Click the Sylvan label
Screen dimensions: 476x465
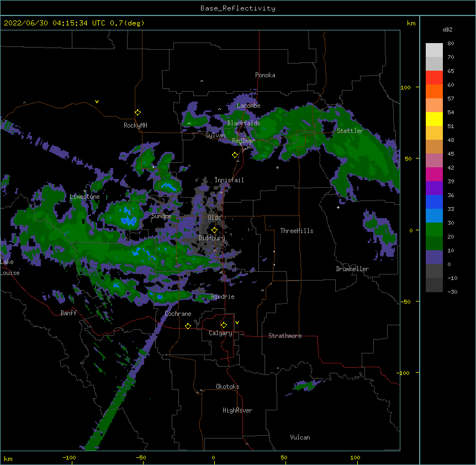click(x=215, y=135)
